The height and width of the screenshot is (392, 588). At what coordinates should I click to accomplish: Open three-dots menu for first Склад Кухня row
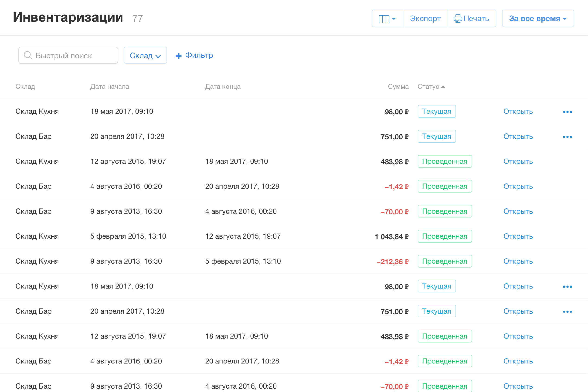point(567,112)
